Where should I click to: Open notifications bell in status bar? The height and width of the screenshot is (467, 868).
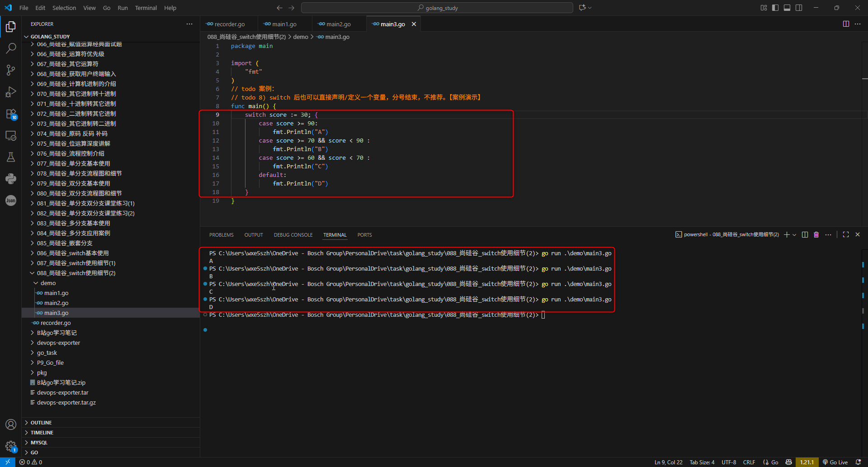tap(859, 462)
